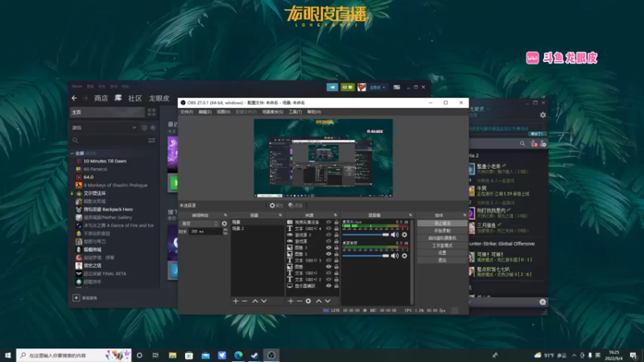Pop out the sources dock panel icon

coord(336,215)
